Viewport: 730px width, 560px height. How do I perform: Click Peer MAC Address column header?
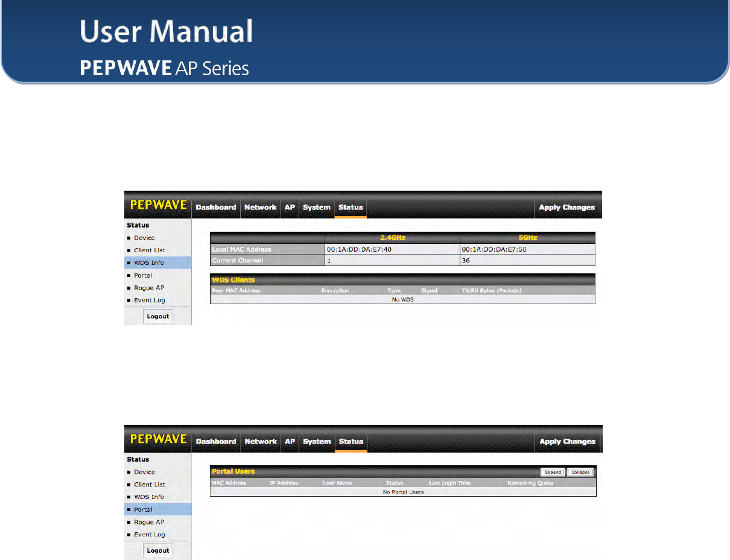point(236,290)
